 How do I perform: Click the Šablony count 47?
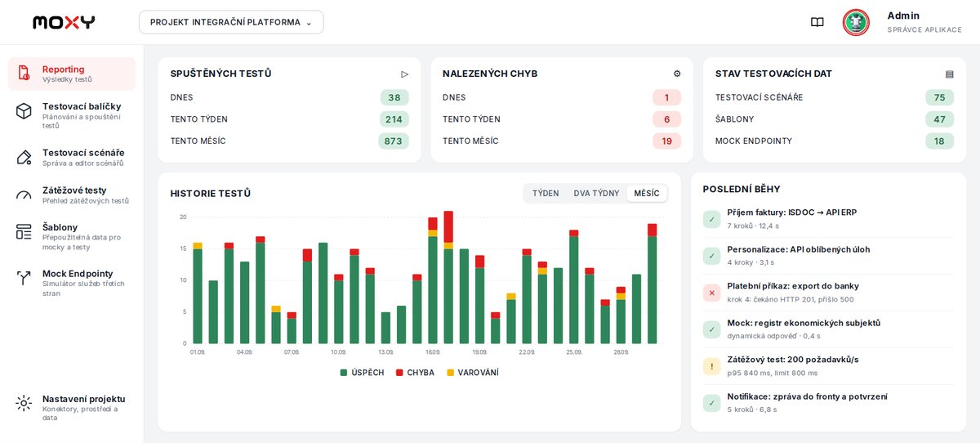pyautogui.click(x=939, y=119)
